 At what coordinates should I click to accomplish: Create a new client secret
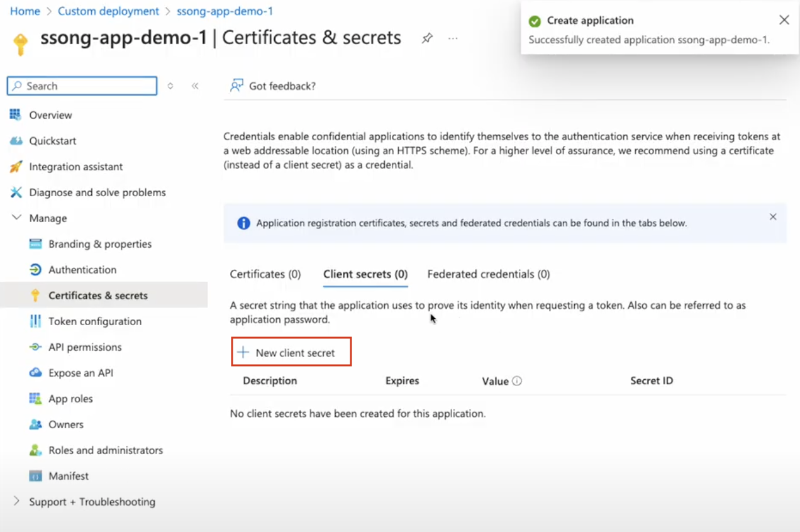click(291, 353)
